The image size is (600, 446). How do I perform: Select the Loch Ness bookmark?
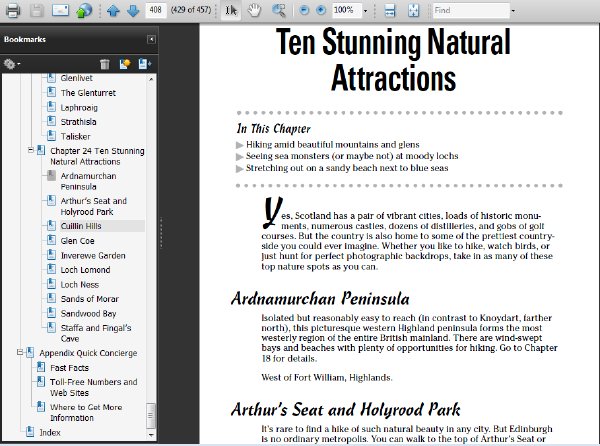[80, 285]
